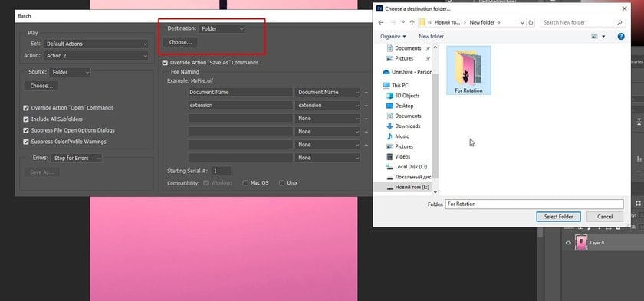644x301 pixels.
Task: Confirm with the Select Folder button
Action: (x=558, y=217)
